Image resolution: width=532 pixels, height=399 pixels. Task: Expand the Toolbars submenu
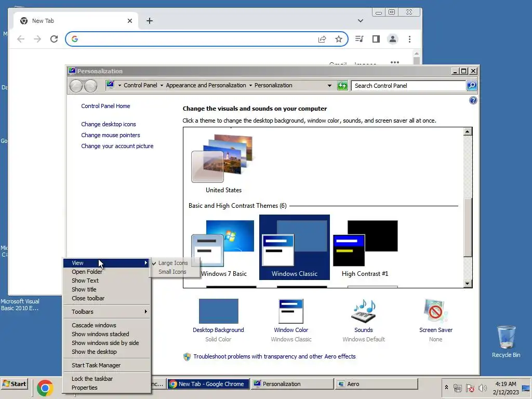click(x=106, y=312)
